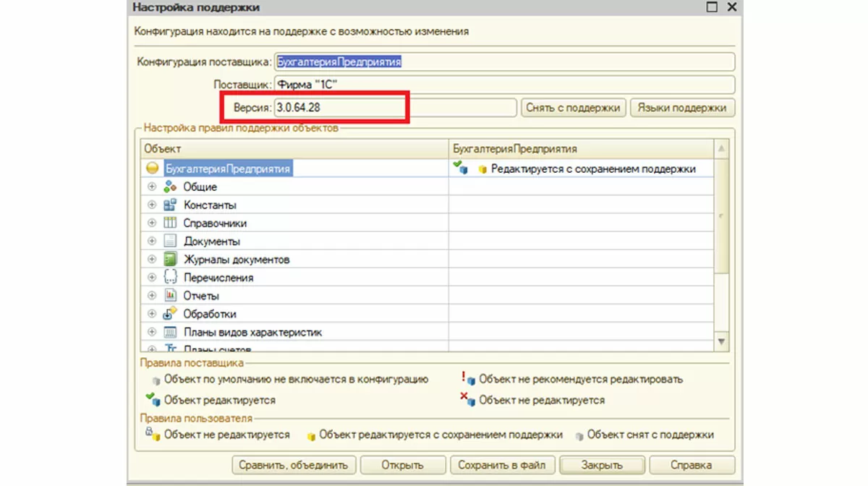Click the Константы tree item icon
Image resolution: width=868 pixels, height=486 pixels.
(x=170, y=205)
